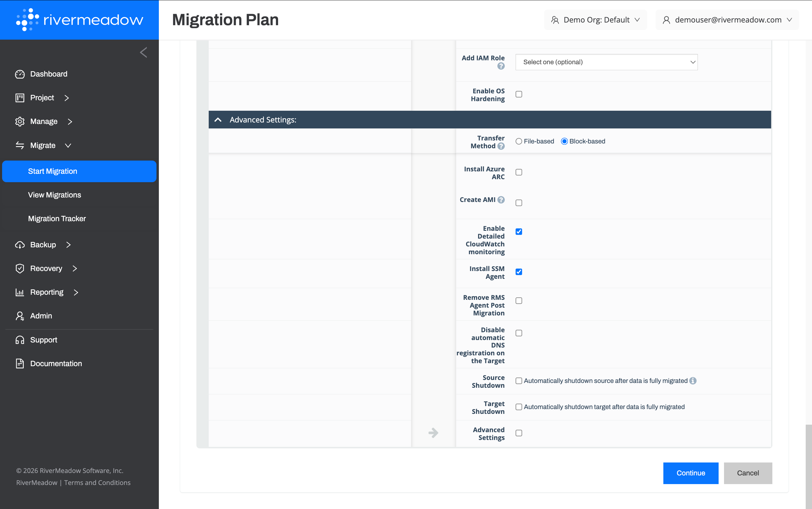Select the Backup cloud icon
The width and height of the screenshot is (812, 509).
[x=20, y=245]
